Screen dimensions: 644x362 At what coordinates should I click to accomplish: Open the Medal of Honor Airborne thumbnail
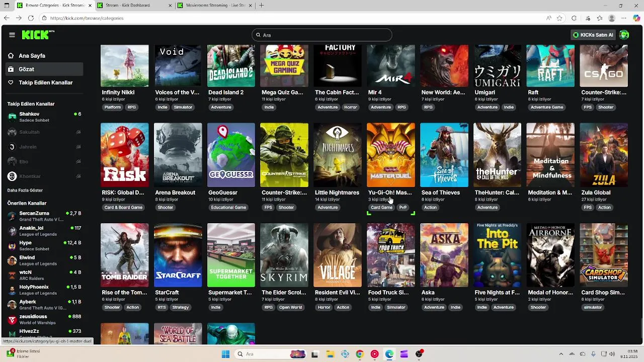tap(550, 255)
